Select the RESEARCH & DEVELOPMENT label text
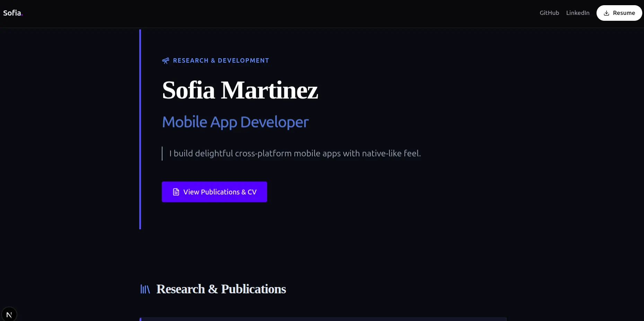The image size is (644, 321). click(x=221, y=61)
